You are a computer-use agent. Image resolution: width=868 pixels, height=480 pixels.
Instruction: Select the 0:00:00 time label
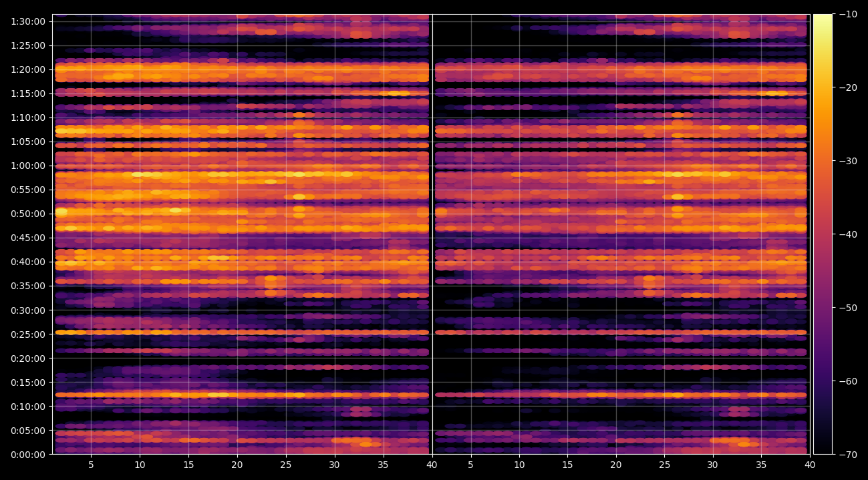(x=28, y=454)
